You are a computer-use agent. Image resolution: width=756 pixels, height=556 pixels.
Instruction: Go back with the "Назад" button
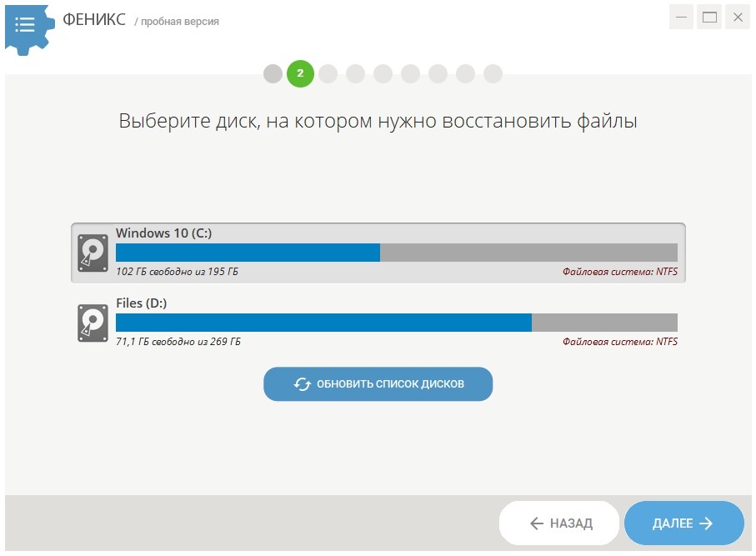click(559, 523)
